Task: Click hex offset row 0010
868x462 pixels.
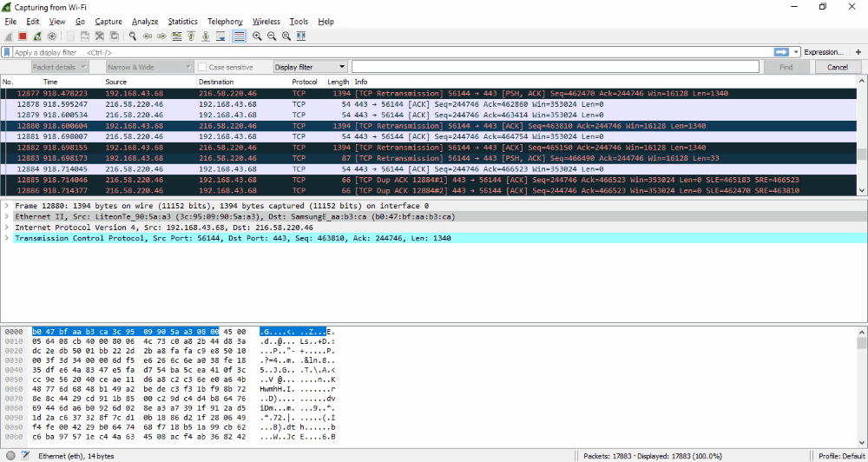Action: point(13,342)
